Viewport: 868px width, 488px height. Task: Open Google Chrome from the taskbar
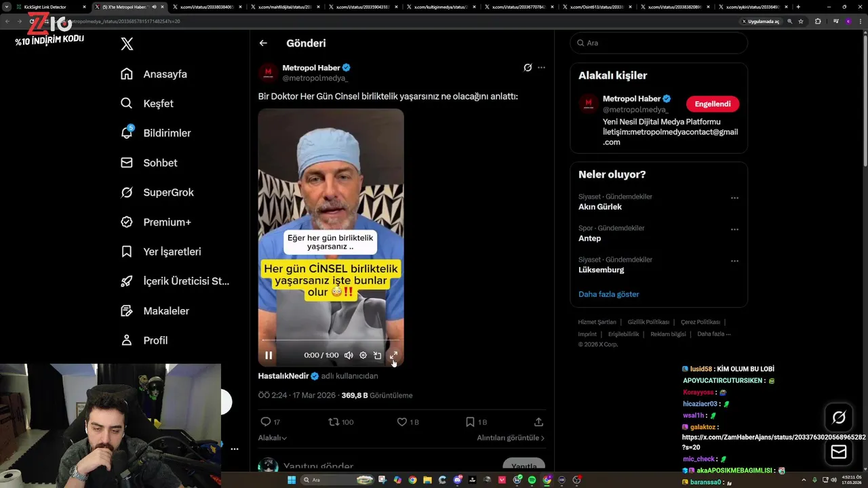pos(412,480)
